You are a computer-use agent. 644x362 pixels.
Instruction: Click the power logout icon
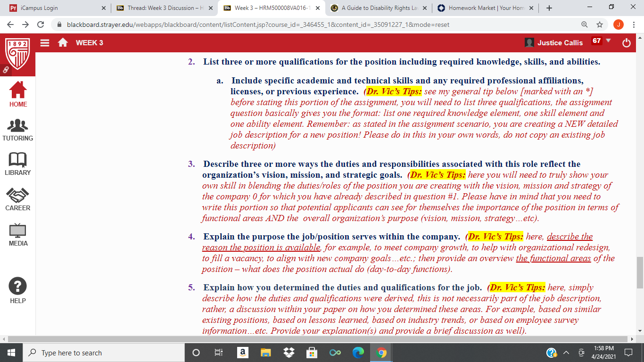pos(626,43)
